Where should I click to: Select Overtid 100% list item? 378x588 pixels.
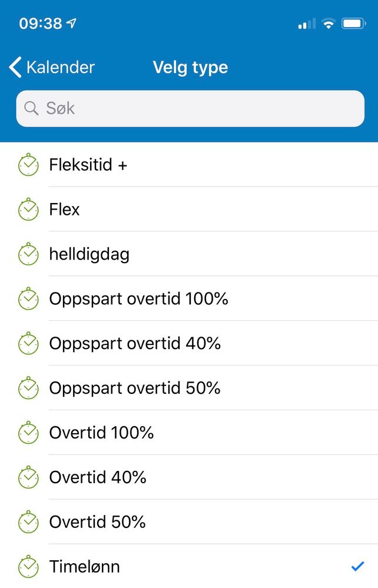pos(189,433)
